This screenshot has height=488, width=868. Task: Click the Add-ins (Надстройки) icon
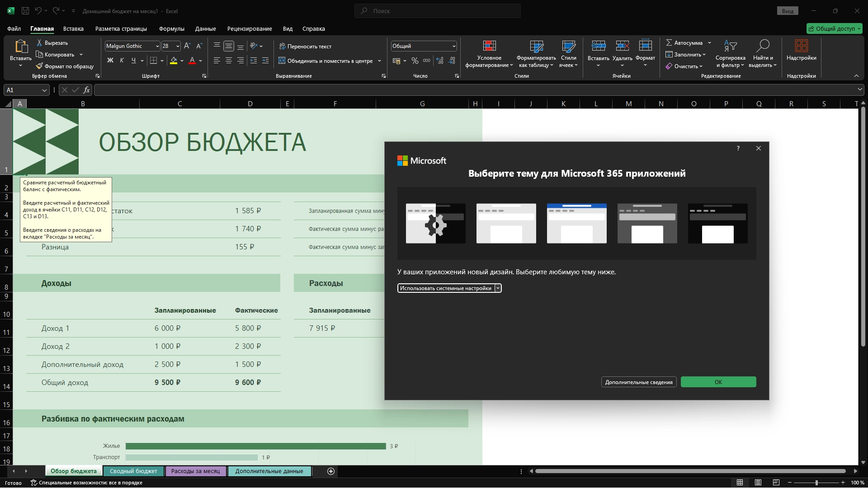[x=801, y=46]
